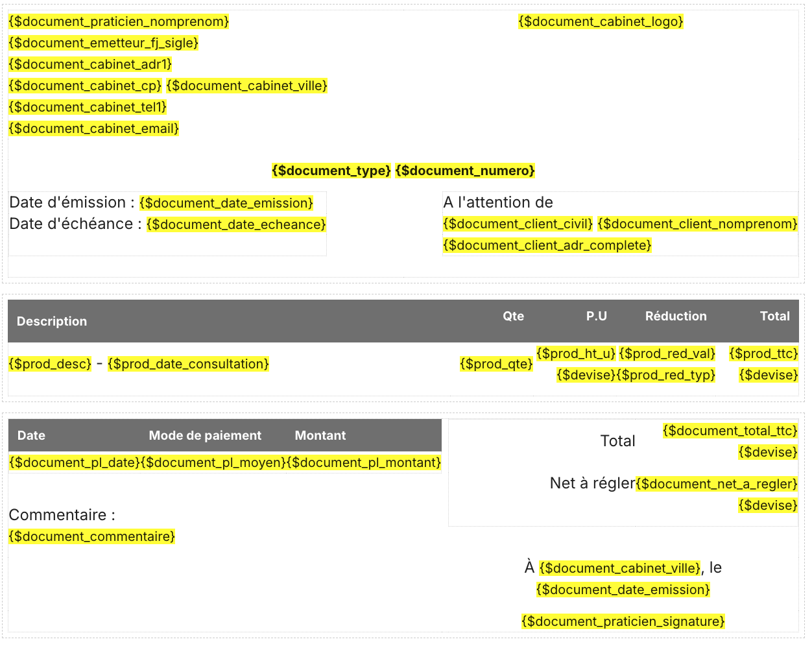
Task: Select the {$prod_desc} placeholder
Action: 50,364
